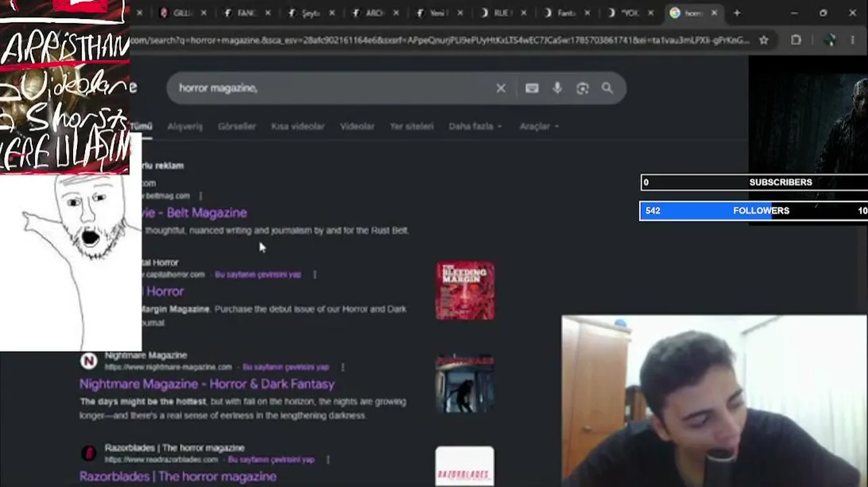This screenshot has height=487, width=868.
Task: Click the Nightmare Magazine description snippet
Action: (x=243, y=409)
